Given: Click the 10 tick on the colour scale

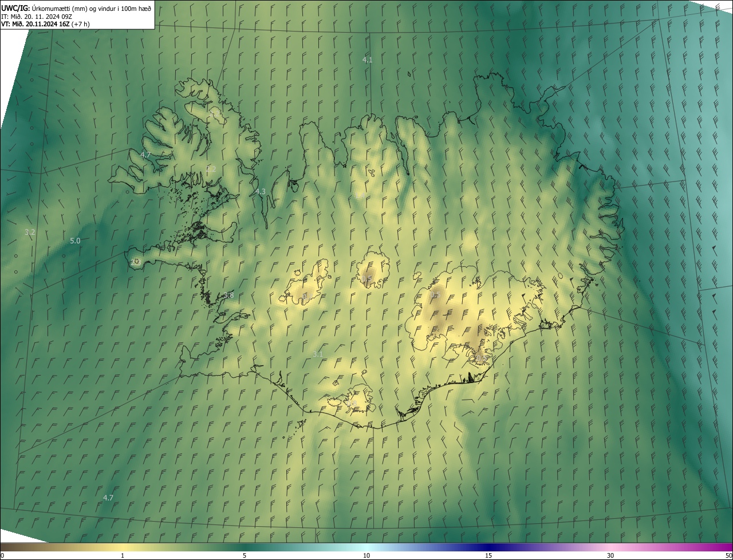Looking at the screenshot, I should tap(366, 555).
